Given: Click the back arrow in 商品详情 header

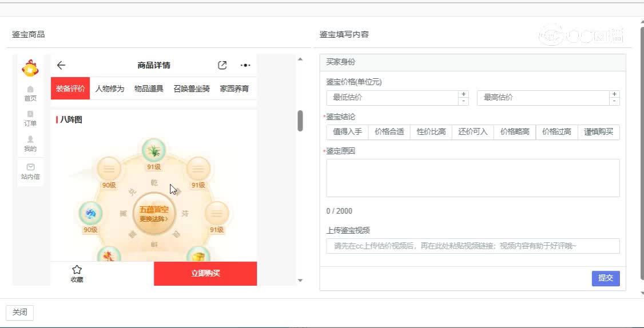Looking at the screenshot, I should tap(61, 65).
